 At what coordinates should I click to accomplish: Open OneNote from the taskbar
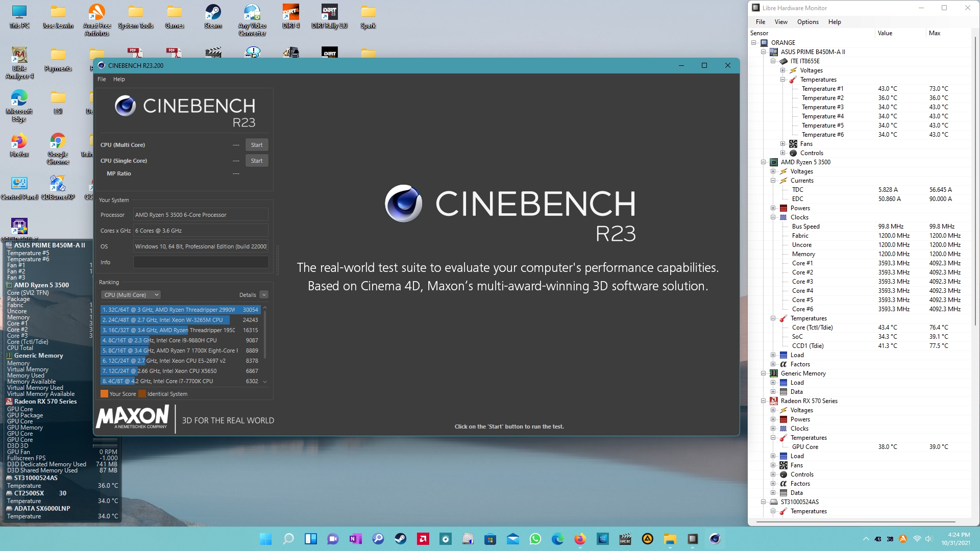(x=355, y=539)
